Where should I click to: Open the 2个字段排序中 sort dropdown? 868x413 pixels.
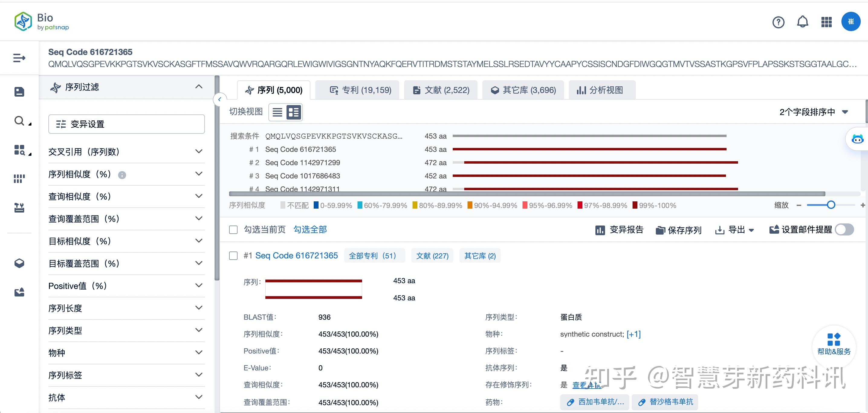[814, 112]
